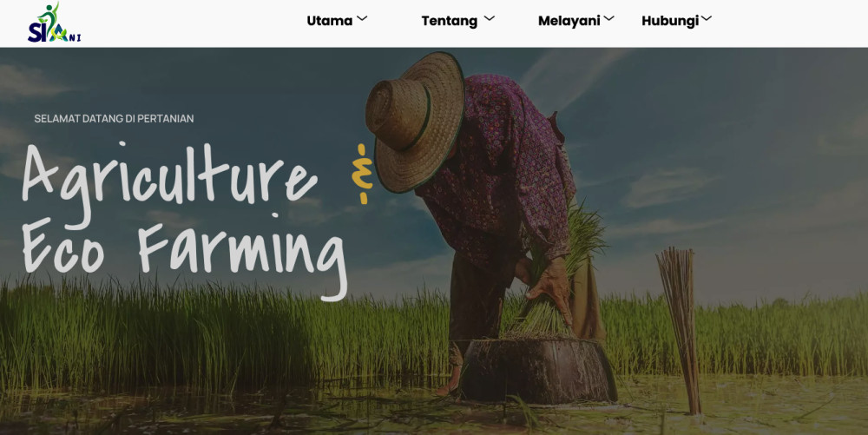Image resolution: width=868 pixels, height=435 pixels.
Task: Expand the Melayani dropdown arrow
Action: point(609,18)
